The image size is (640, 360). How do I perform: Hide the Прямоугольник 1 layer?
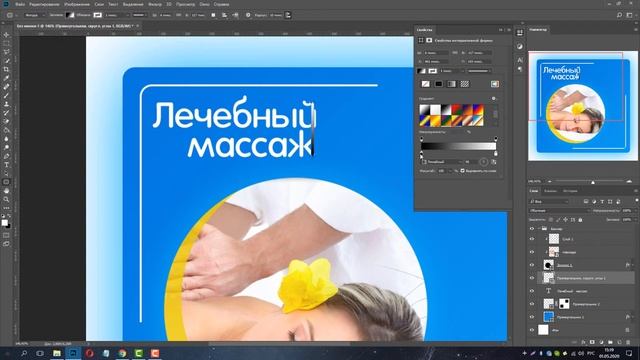point(532,317)
